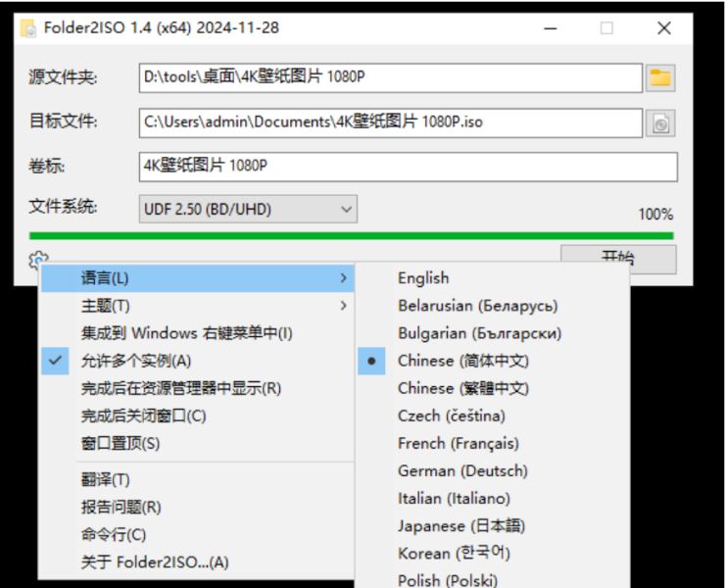This screenshot has height=588, width=726.
Task: Click 报告问题(R) to report an issue
Action: (x=121, y=508)
